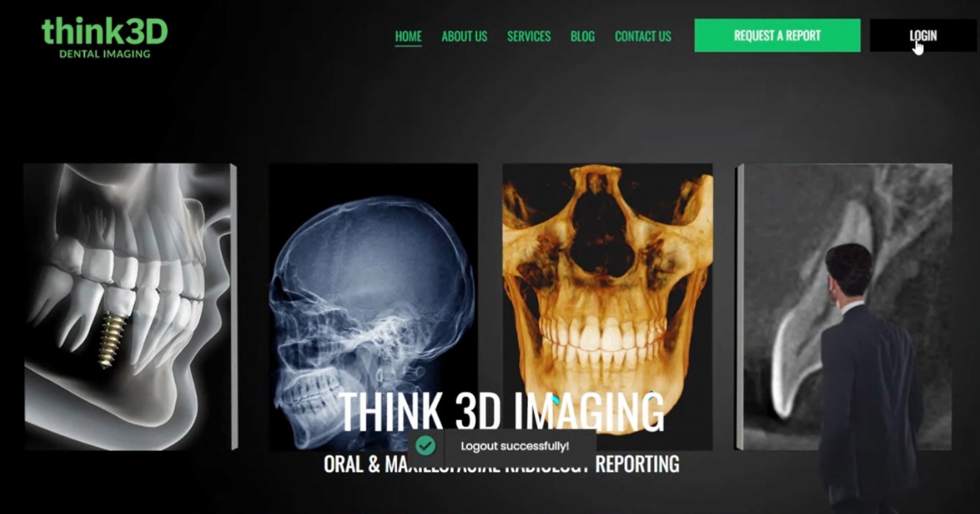Go to the ABOUT US page

coord(464,36)
